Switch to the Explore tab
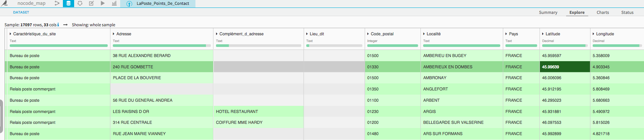 [x=577, y=12]
